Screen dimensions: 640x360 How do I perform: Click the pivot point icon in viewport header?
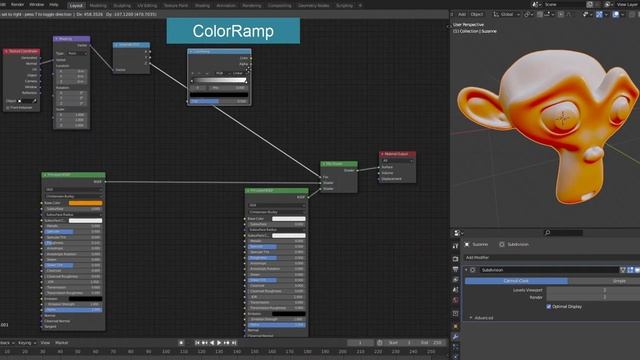pos(528,14)
